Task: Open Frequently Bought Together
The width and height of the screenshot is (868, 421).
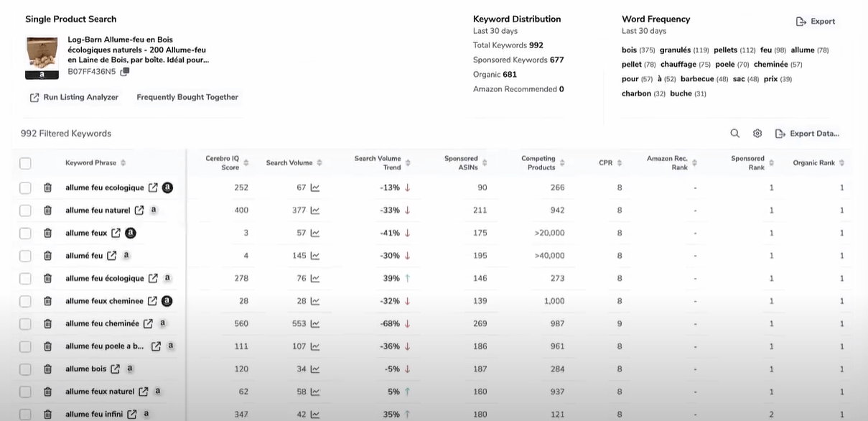Action: point(187,97)
